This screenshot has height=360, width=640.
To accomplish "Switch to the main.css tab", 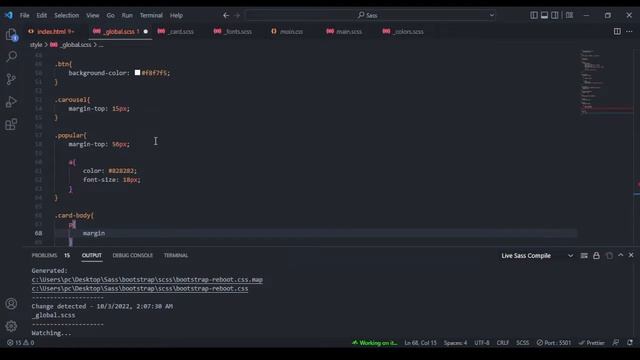I will [x=287, y=31].
